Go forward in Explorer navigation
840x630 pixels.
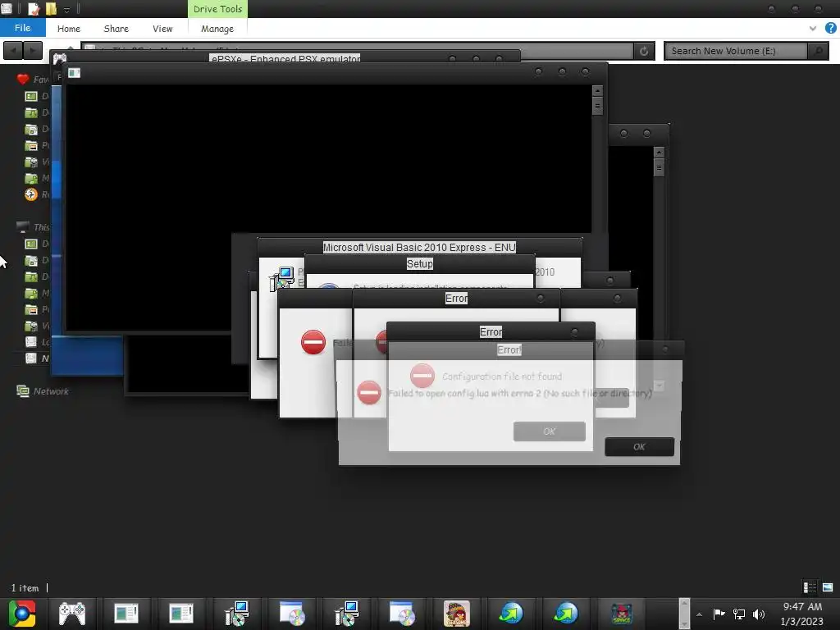point(33,51)
